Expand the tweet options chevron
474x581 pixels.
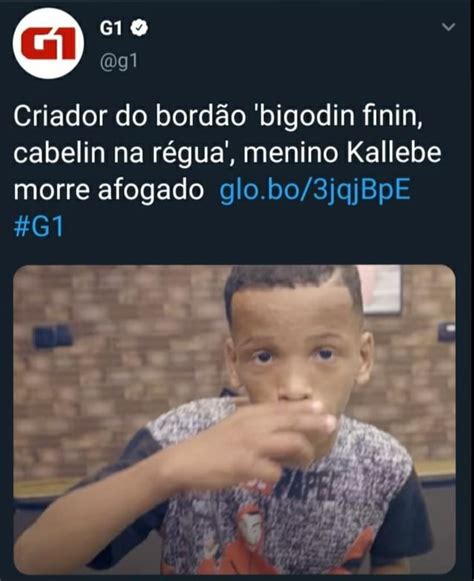[448, 27]
